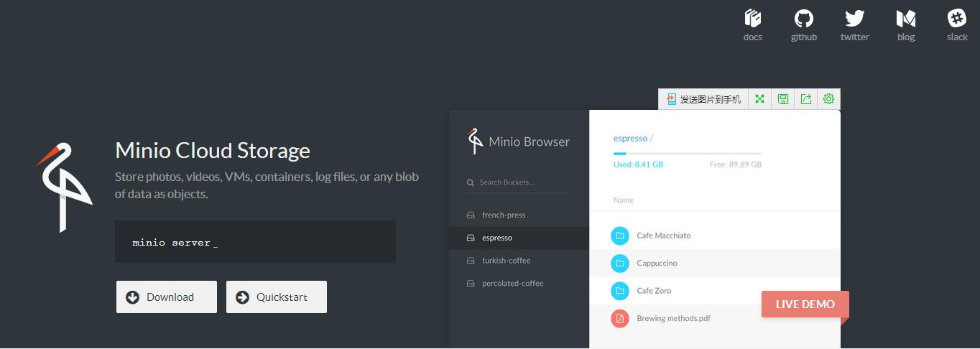The width and height of the screenshot is (980, 349).
Task: Open the green settings gear icon
Action: [828, 99]
